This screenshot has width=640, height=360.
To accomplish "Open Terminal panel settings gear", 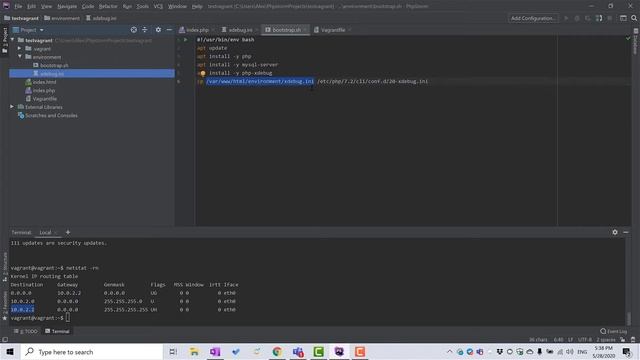I will click(x=615, y=232).
